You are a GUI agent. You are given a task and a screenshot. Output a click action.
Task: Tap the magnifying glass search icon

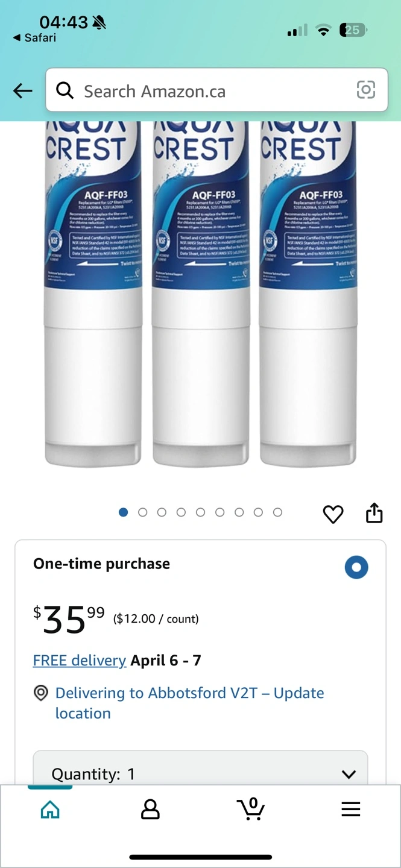pyautogui.click(x=65, y=90)
